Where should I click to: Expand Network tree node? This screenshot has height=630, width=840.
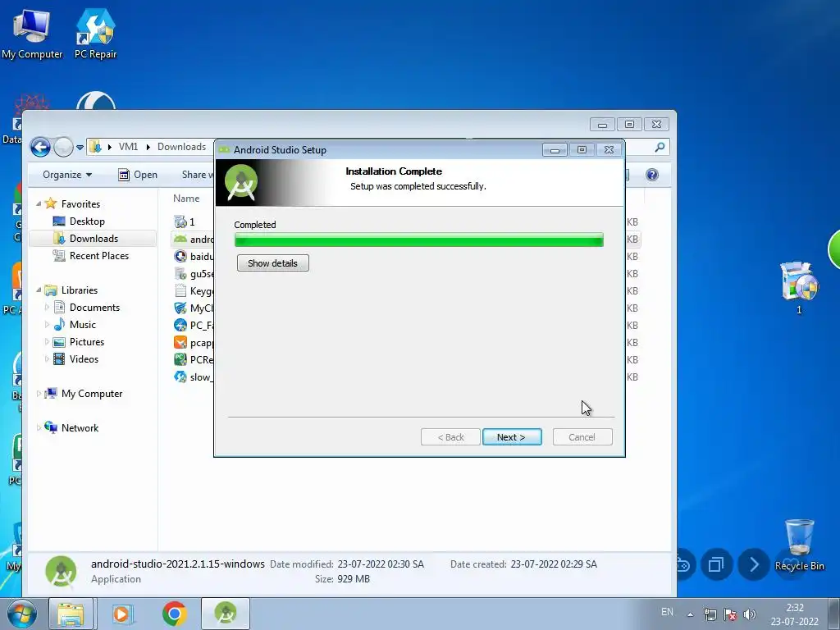(x=39, y=427)
